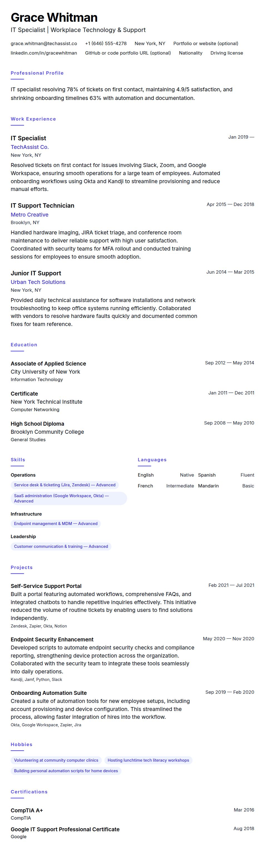Click New York Technical Institute text

point(46,402)
